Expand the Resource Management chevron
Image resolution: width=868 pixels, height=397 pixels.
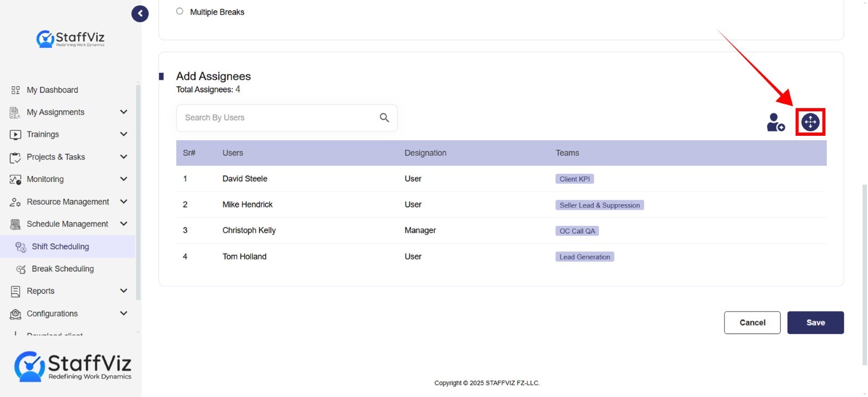pos(124,201)
